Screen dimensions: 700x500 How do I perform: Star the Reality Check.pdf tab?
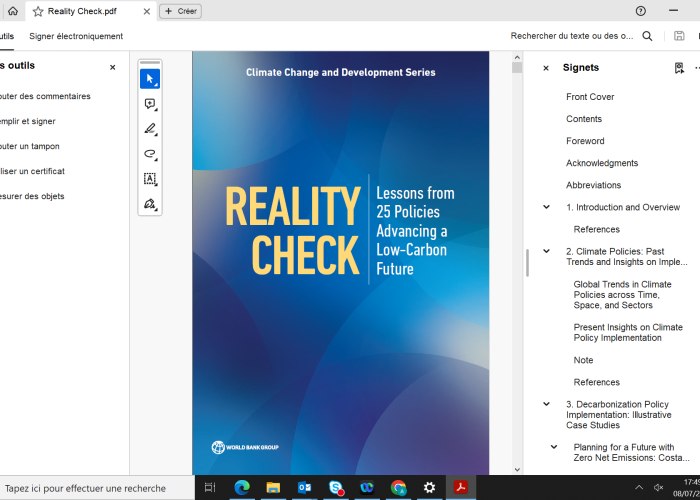point(38,12)
